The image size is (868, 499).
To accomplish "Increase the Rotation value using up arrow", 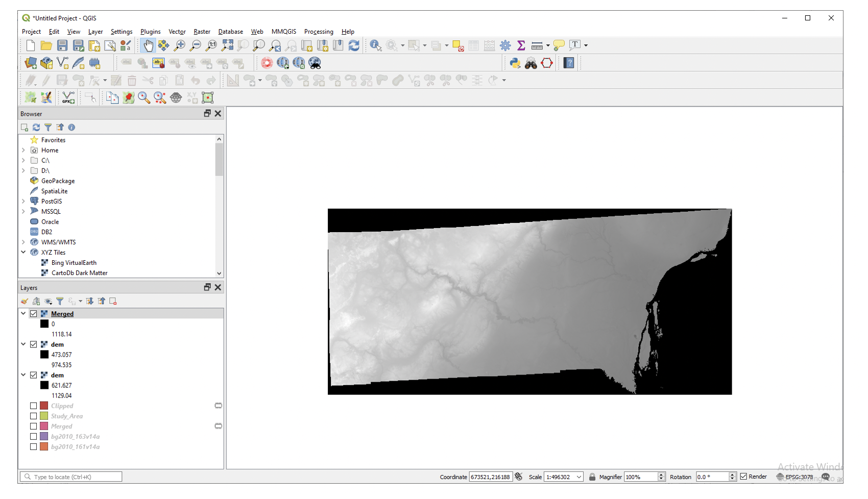I will 732,475.
